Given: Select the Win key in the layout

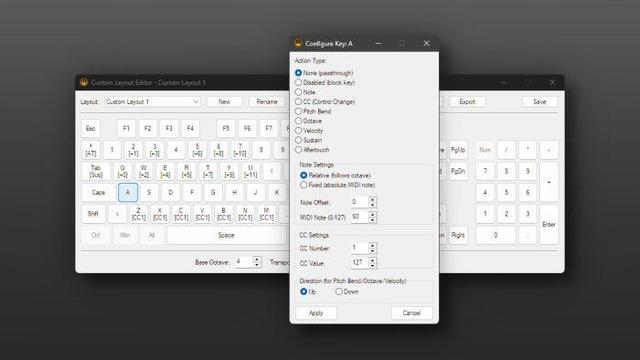Looking at the screenshot, I should tap(125, 235).
